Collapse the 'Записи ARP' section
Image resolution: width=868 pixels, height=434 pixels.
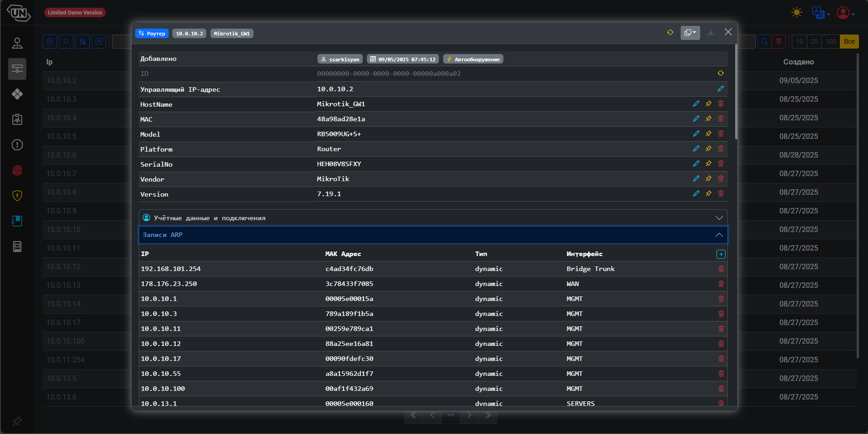433,235
